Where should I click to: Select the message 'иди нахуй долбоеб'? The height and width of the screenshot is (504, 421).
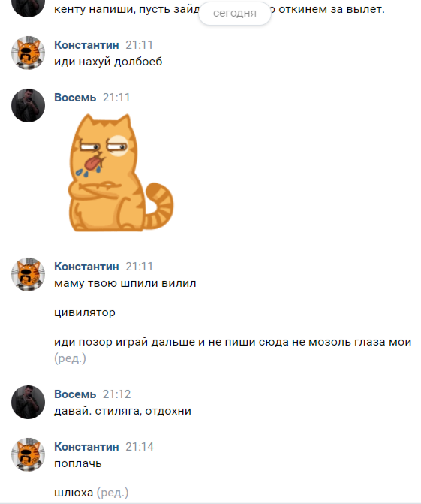[x=108, y=62]
